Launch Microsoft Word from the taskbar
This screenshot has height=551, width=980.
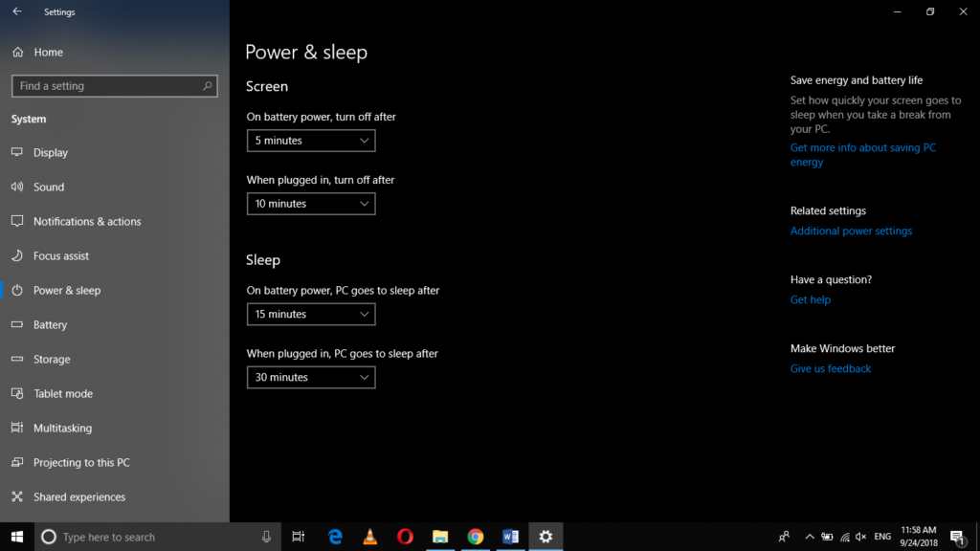[x=510, y=537]
